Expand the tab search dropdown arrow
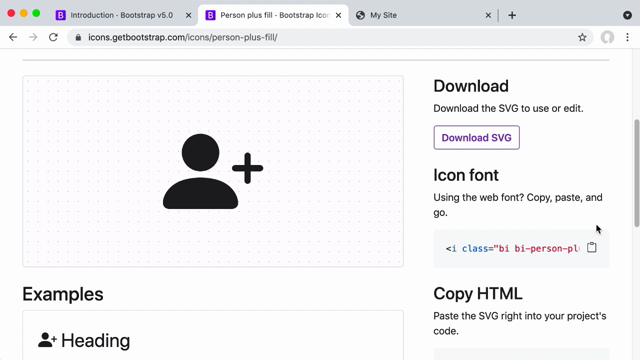The width and height of the screenshot is (640, 360). 627,16
